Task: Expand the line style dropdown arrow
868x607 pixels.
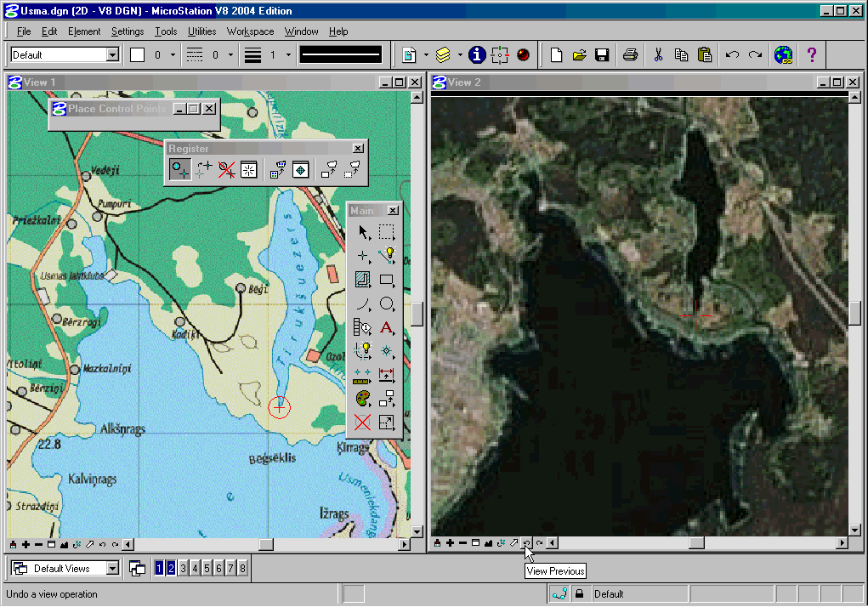Action: (231, 54)
